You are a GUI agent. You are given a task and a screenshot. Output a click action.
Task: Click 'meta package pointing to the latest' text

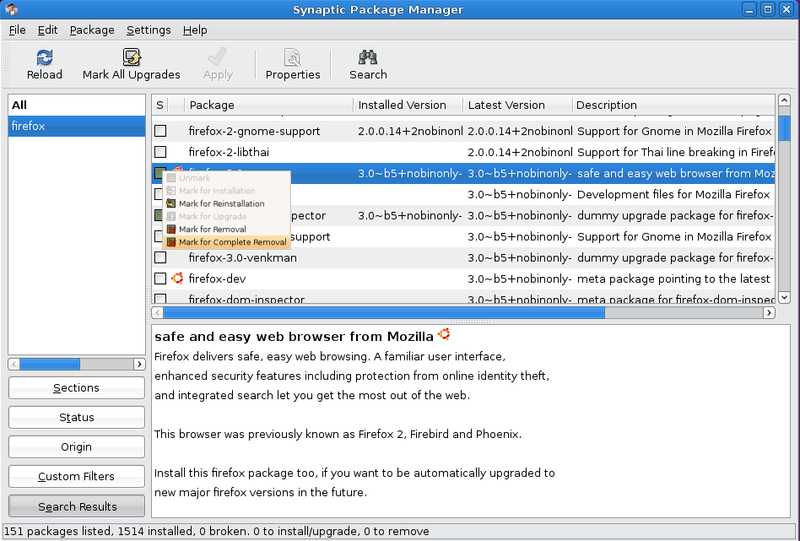coord(673,279)
